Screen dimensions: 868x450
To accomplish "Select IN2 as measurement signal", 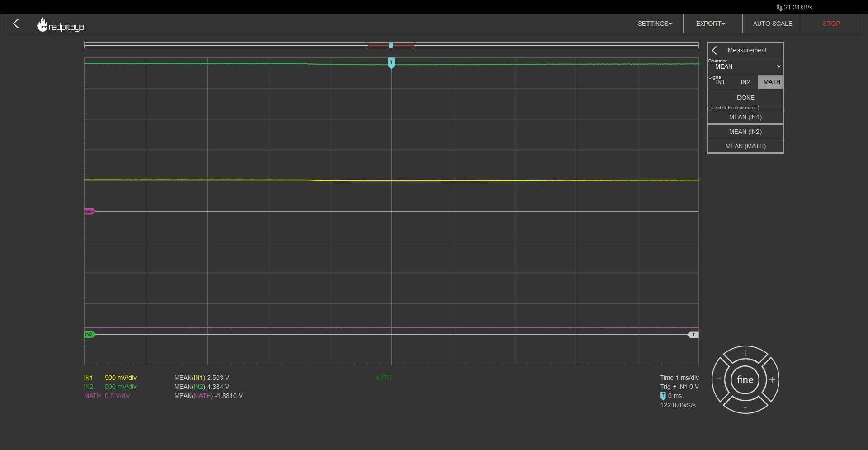I will pyautogui.click(x=745, y=82).
